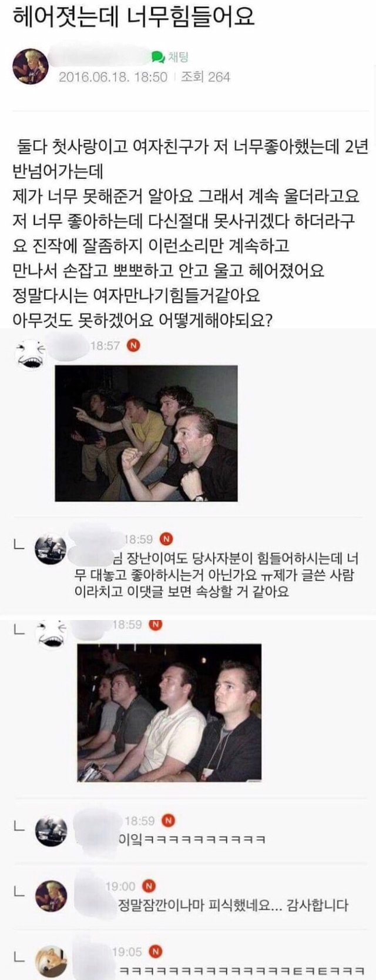Image resolution: width=376 pixels, height=980 pixels.
Task: Click the 채팅 text link
Action: [178, 57]
